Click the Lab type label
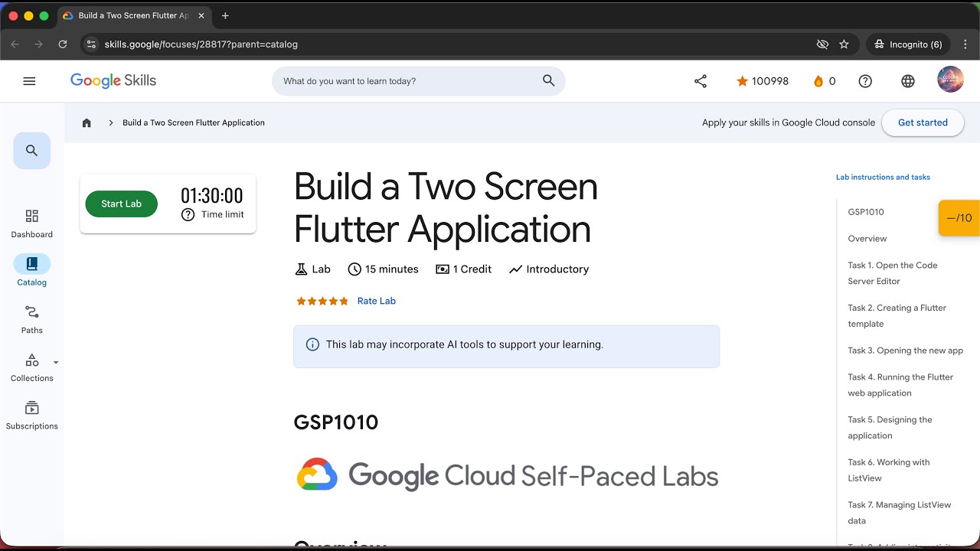 coord(312,269)
